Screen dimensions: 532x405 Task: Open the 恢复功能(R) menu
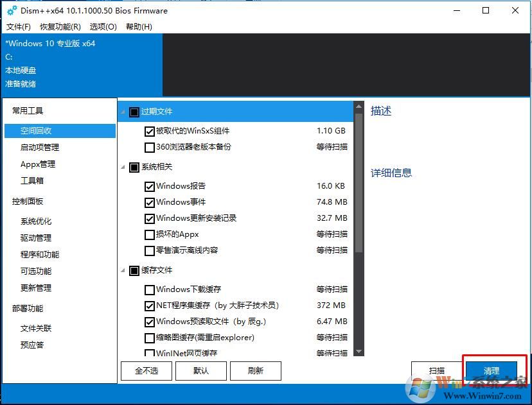point(60,27)
